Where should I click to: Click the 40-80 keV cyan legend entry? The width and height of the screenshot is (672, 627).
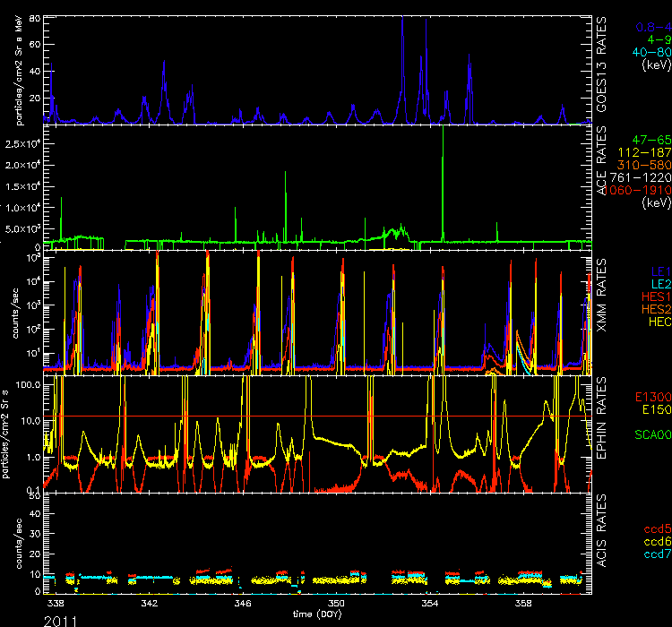click(x=650, y=53)
